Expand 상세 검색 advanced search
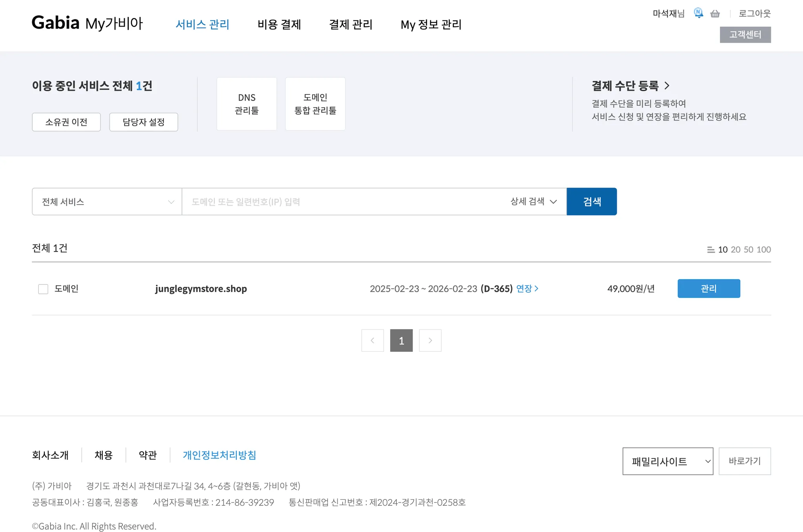 click(x=533, y=202)
